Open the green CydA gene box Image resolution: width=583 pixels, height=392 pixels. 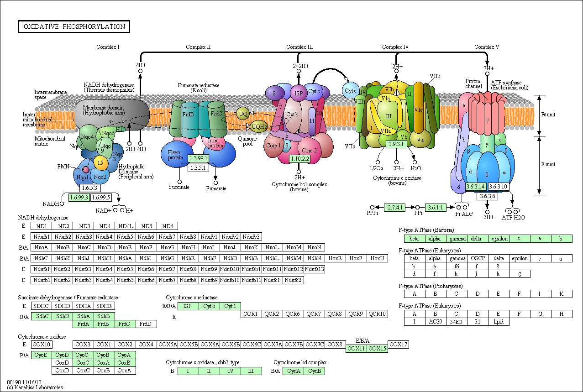(x=294, y=371)
